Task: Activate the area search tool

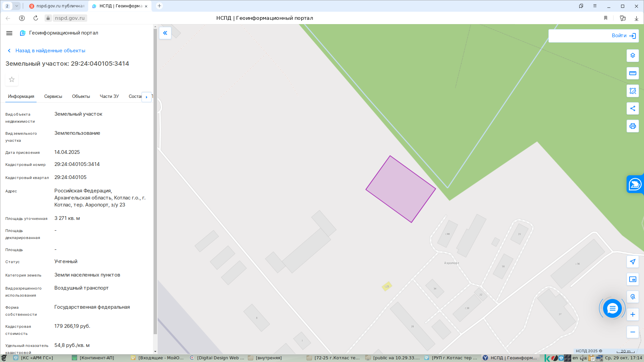Action: (633, 91)
